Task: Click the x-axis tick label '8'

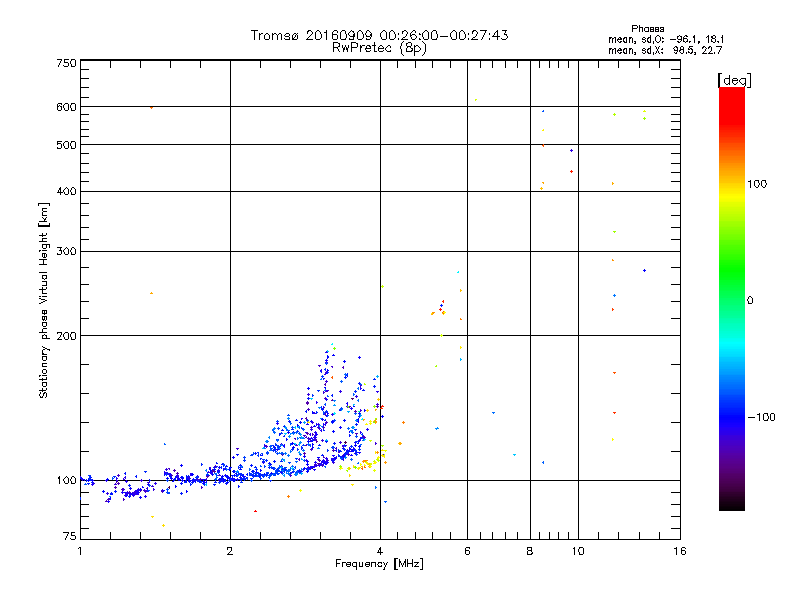Action: coord(530,551)
